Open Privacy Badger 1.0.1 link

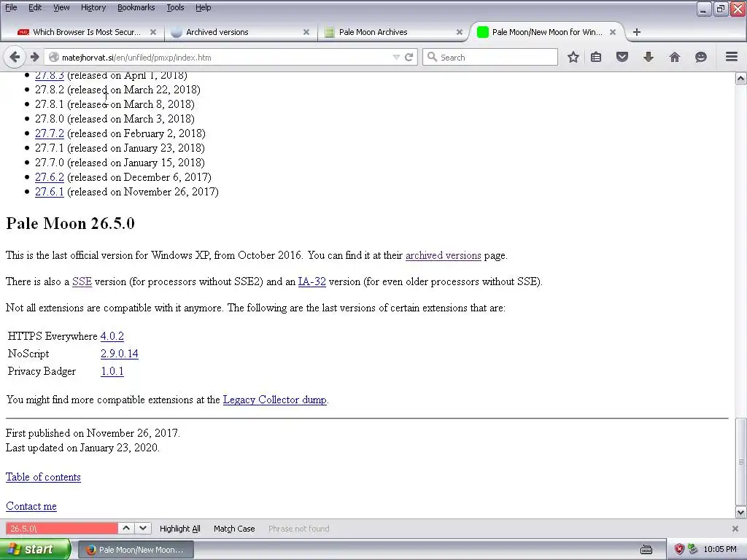click(112, 371)
